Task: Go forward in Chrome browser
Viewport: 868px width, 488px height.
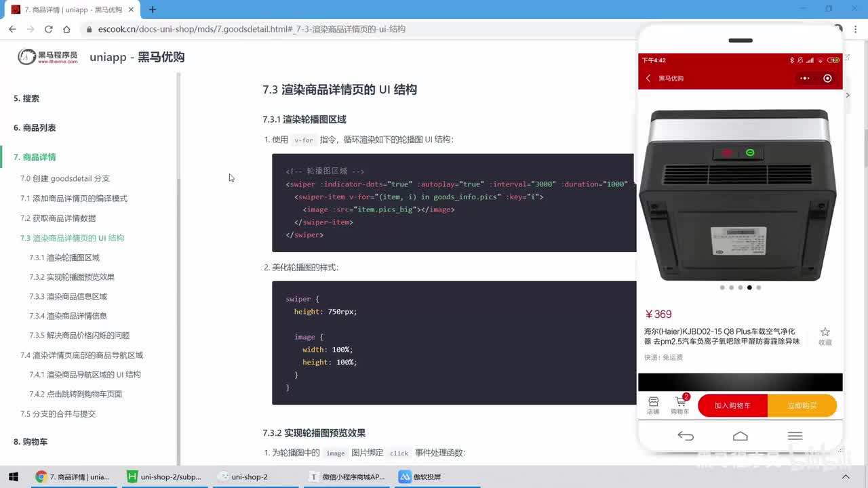Action: click(x=31, y=29)
